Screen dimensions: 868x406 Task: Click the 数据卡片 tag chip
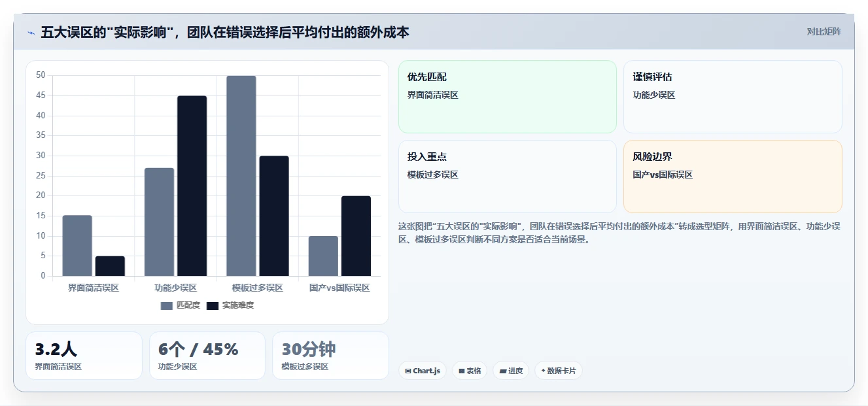pyautogui.click(x=559, y=371)
